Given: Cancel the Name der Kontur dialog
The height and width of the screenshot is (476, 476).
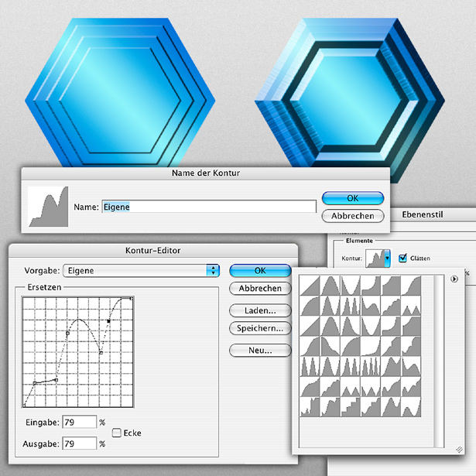Looking at the screenshot, I should [353, 216].
